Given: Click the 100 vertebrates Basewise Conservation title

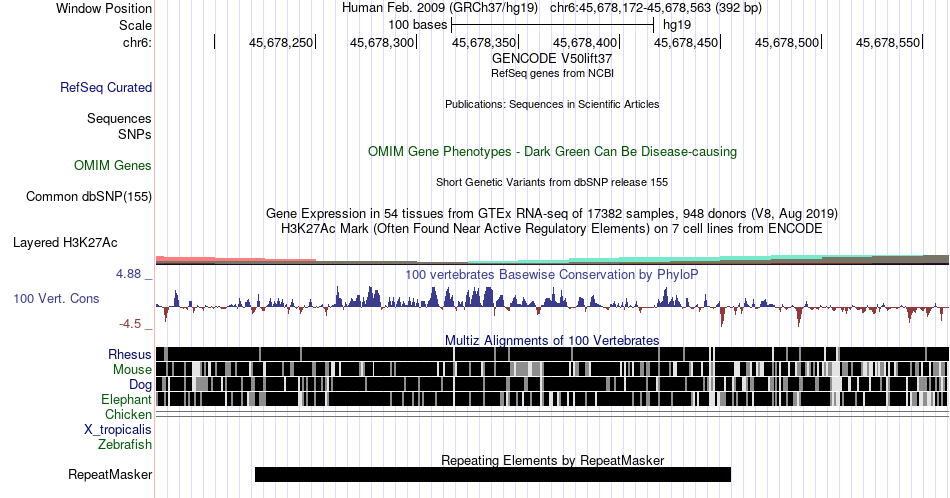Looking at the screenshot, I should tap(552, 274).
